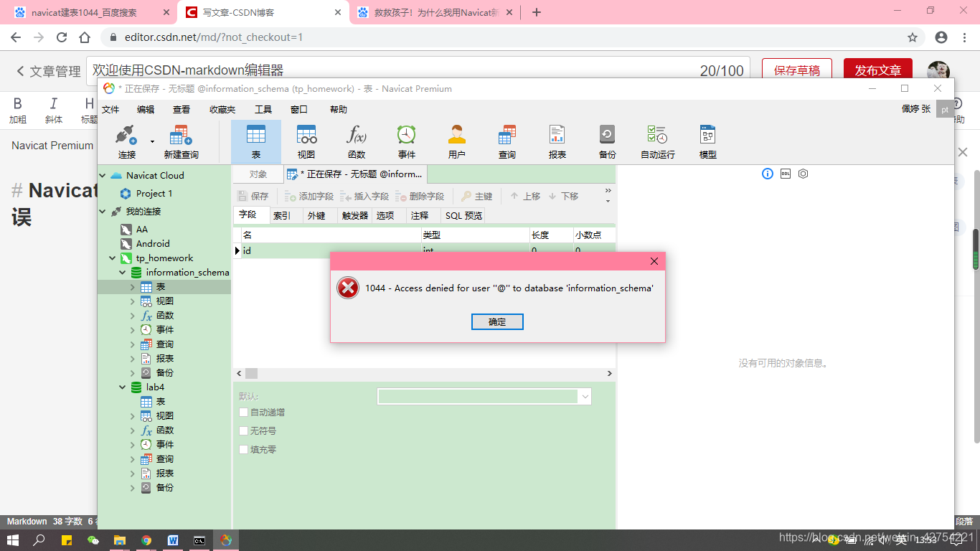Viewport: 980px width, 551px height.
Task: Switch to the 对象 (Objects) tab
Action: (258, 174)
